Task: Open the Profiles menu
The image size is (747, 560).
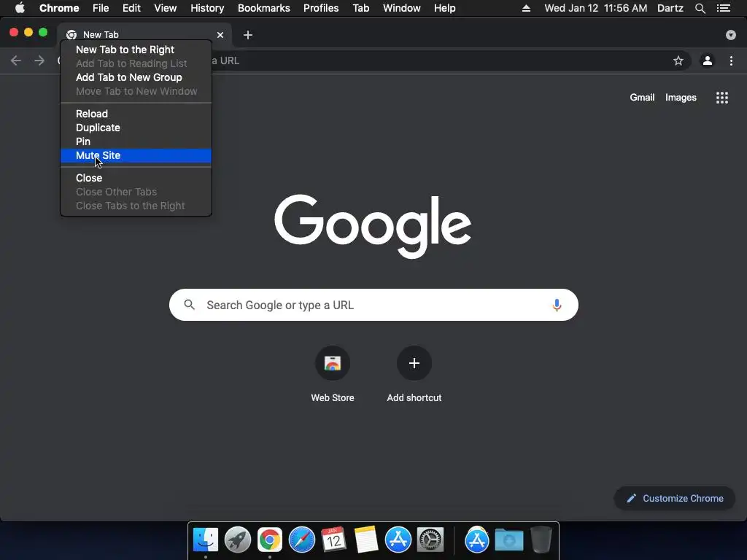Action: pyautogui.click(x=321, y=8)
